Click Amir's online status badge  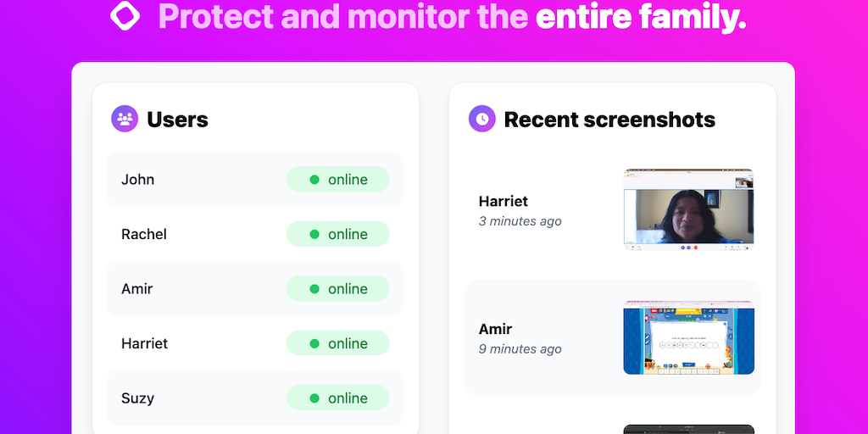[337, 289]
